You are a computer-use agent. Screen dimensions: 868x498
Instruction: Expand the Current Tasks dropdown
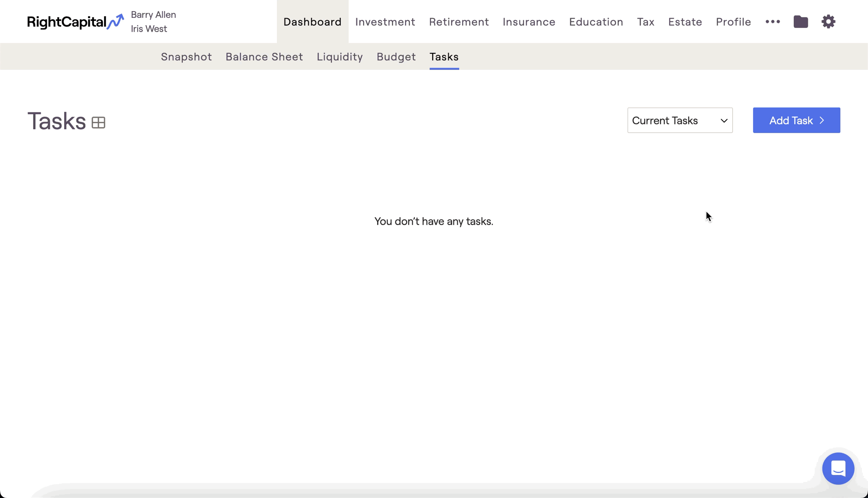[x=680, y=120]
